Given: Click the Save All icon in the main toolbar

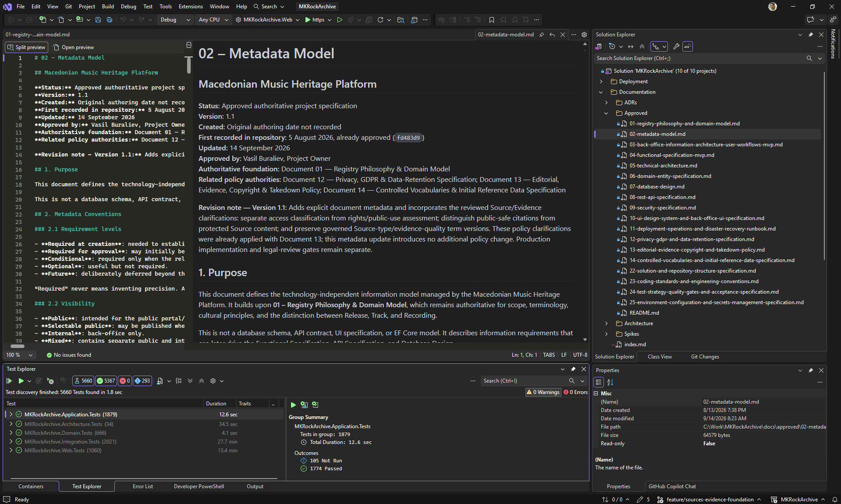Looking at the screenshot, I should (110, 20).
